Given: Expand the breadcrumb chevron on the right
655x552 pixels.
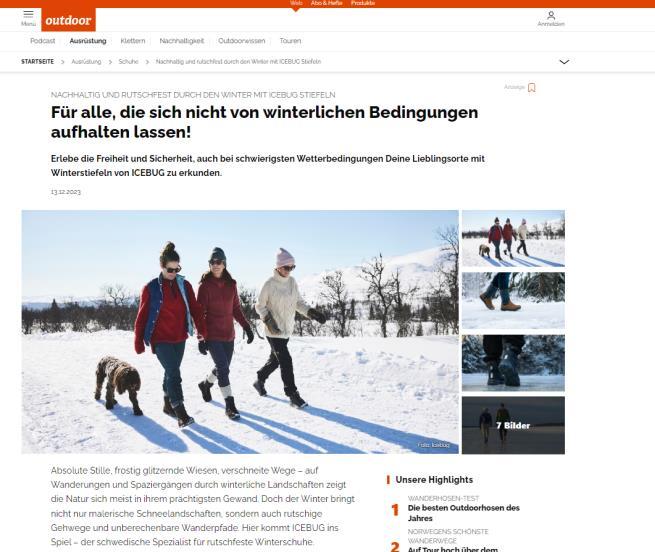Looking at the screenshot, I should coord(564,62).
